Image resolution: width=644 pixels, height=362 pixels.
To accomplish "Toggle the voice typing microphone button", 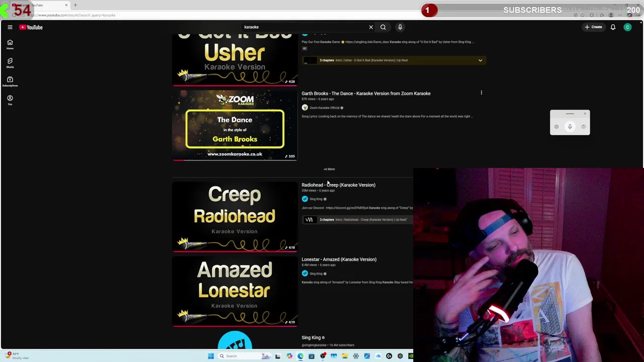I will coord(570,127).
